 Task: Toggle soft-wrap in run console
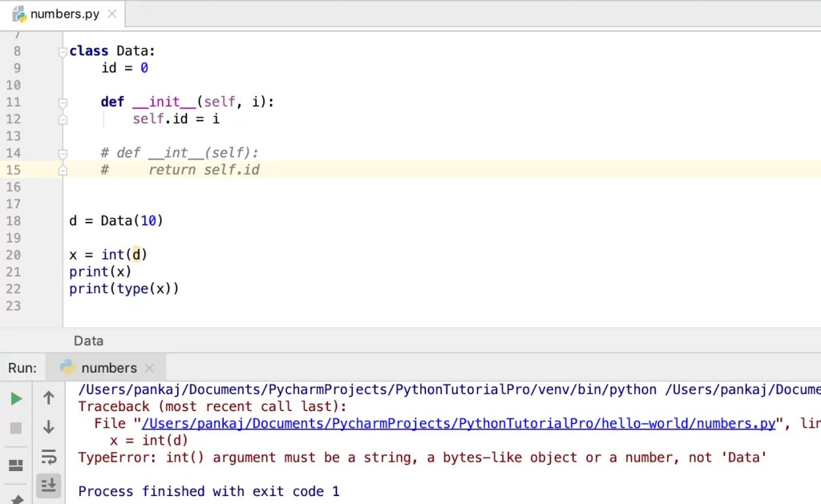[x=49, y=457]
